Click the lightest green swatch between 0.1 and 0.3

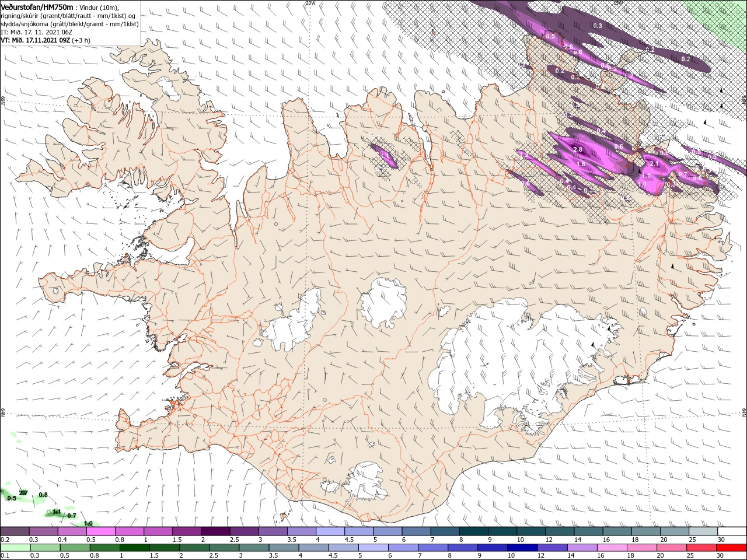[15, 548]
